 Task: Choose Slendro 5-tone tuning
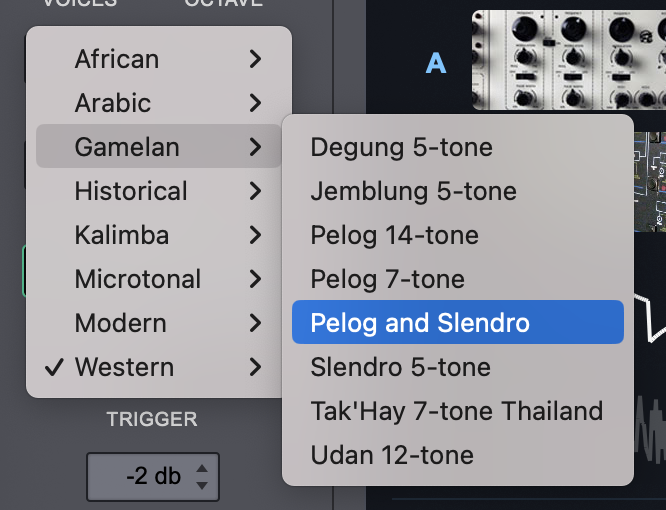[458, 367]
